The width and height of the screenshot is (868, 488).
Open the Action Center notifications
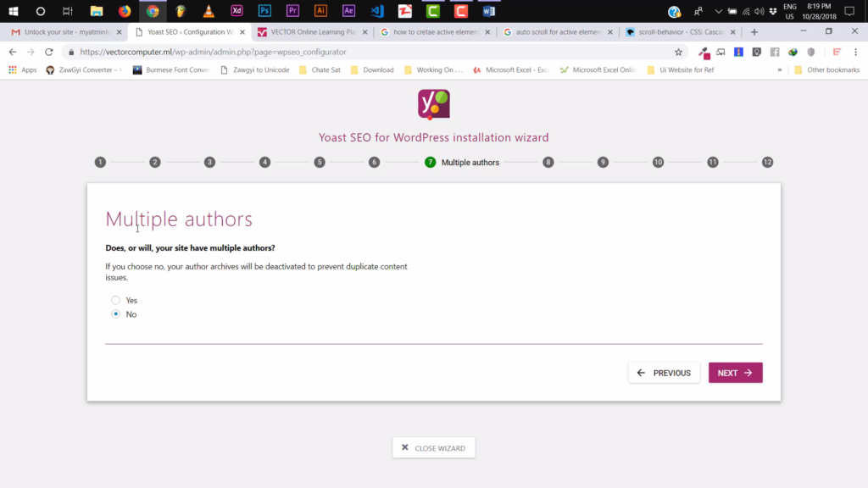[x=849, y=11]
